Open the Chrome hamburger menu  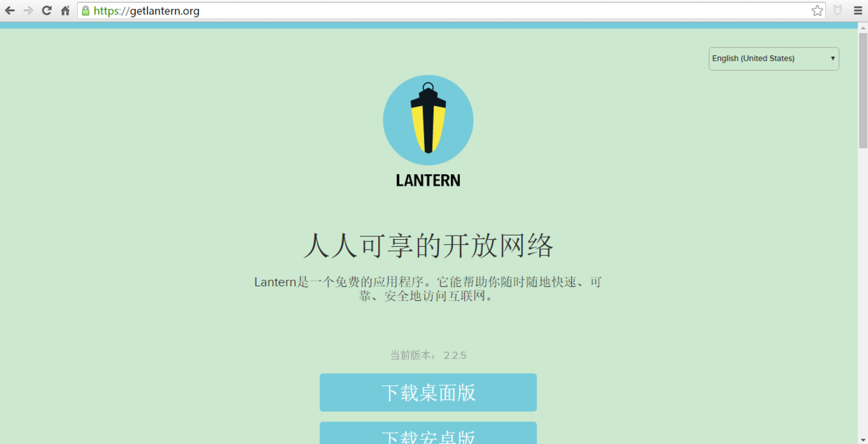point(857,10)
